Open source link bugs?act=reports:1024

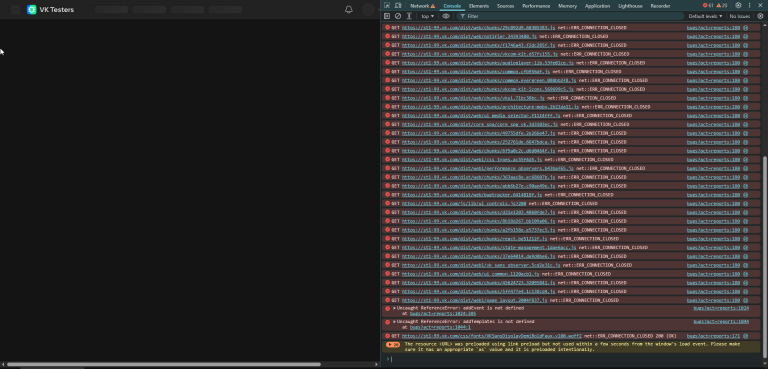721,308
